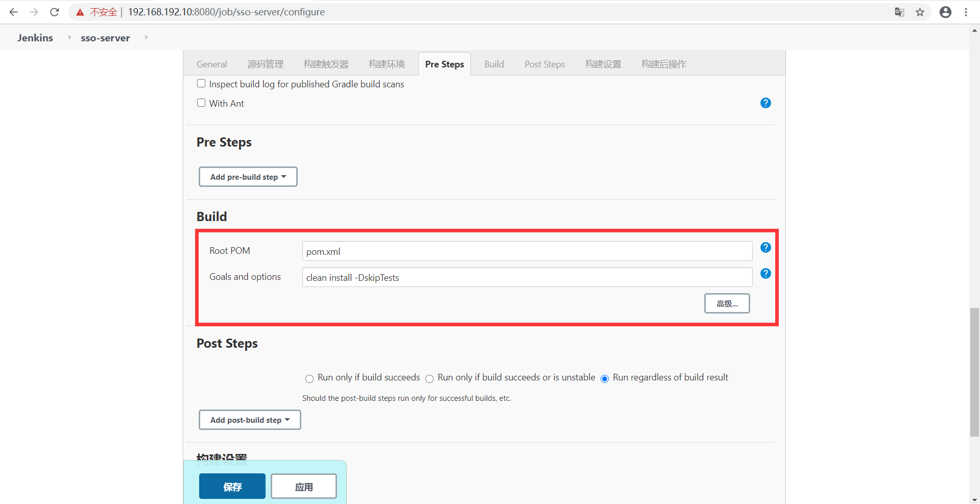Image resolution: width=980 pixels, height=504 pixels.
Task: Switch to the General tab
Action: 212,64
